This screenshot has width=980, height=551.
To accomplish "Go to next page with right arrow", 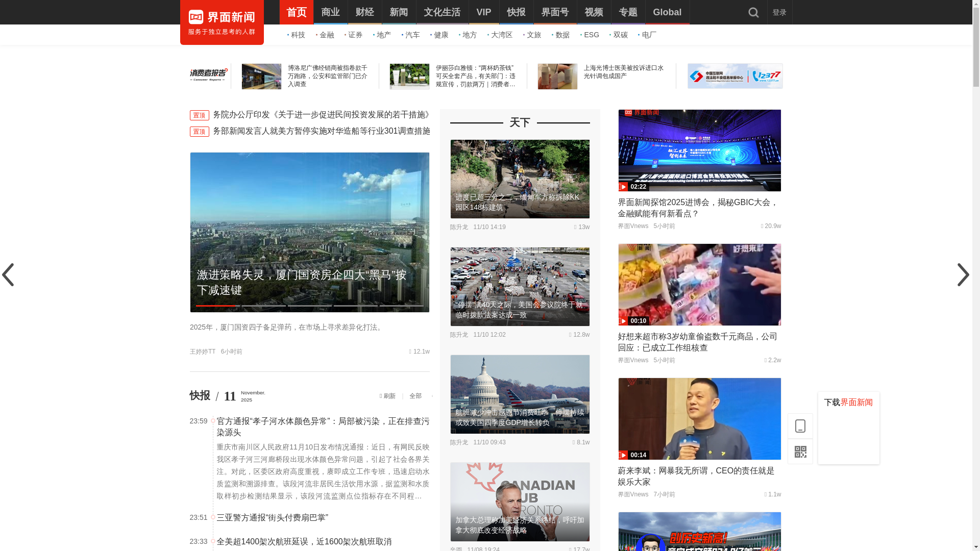I will tap(963, 275).
